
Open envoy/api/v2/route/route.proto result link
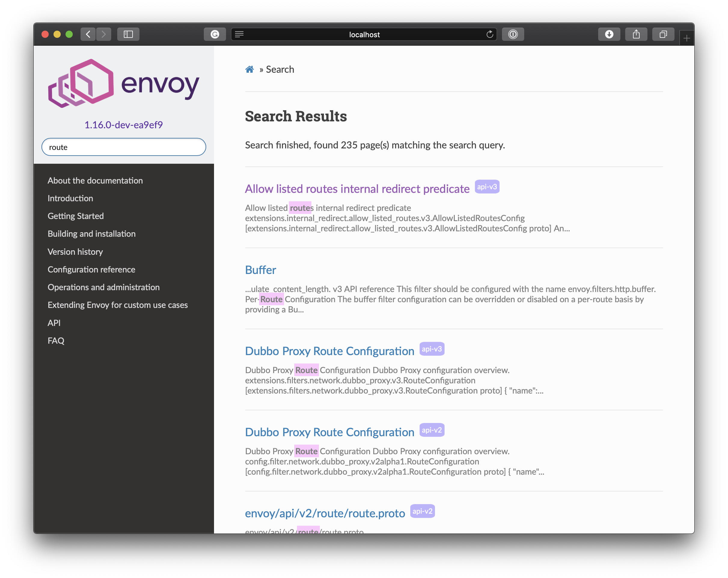tap(325, 513)
